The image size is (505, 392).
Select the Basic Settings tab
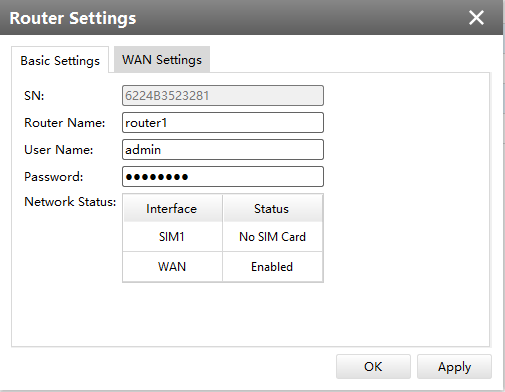60,60
